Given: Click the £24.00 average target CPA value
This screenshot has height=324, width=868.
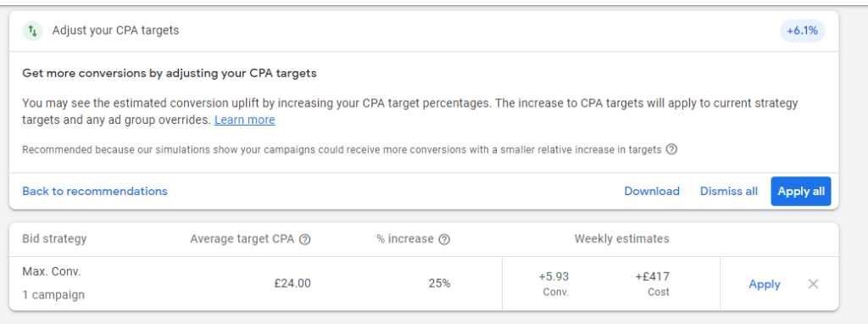Looking at the screenshot, I should (292, 283).
